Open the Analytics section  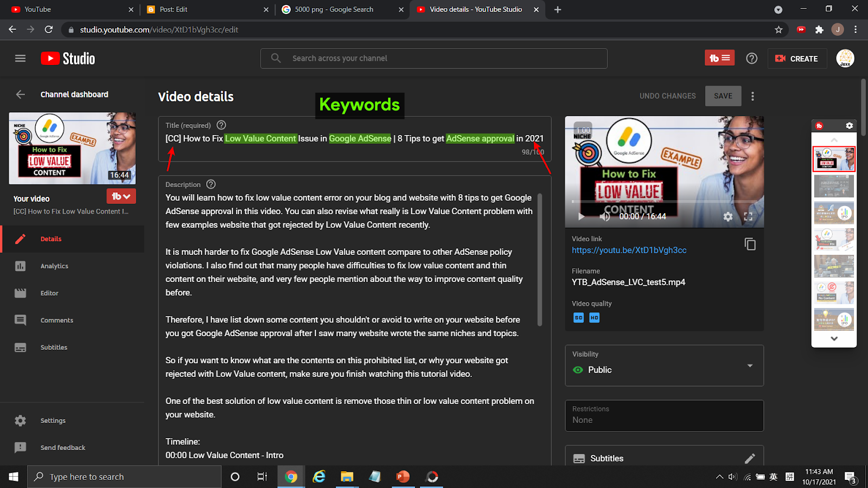pyautogui.click(x=72, y=266)
